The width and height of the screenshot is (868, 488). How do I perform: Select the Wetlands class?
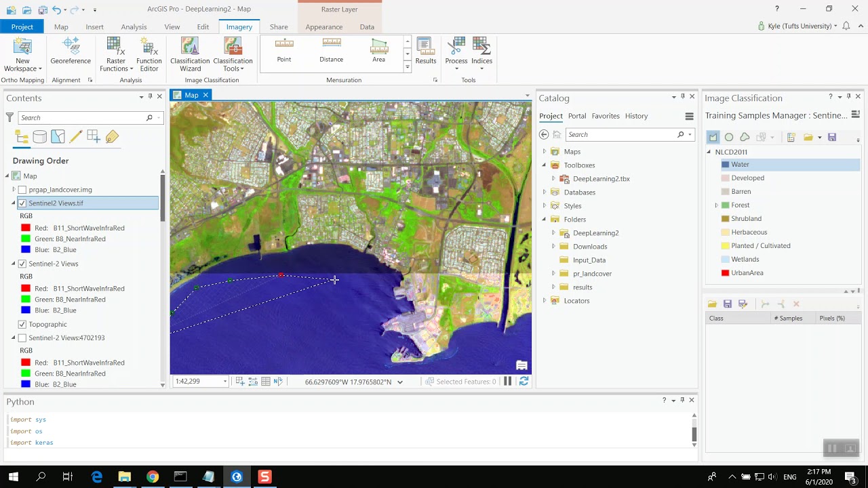click(x=745, y=260)
